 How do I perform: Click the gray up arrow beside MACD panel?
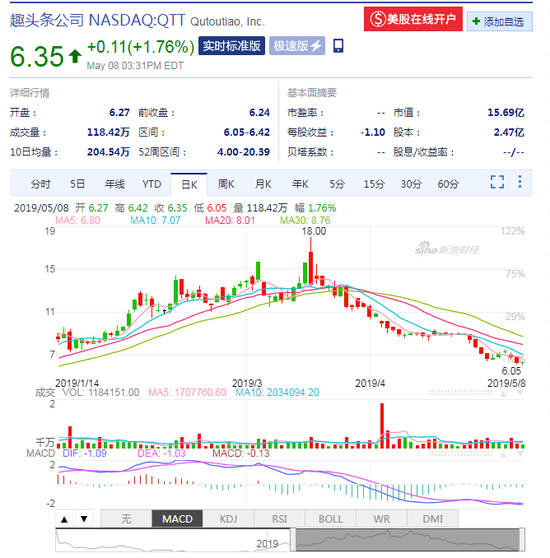tap(503, 454)
